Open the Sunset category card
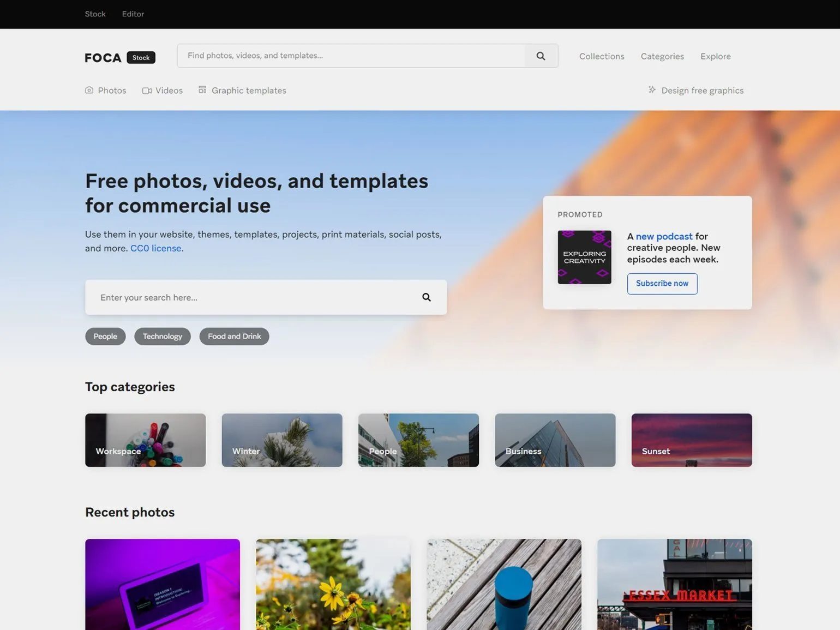840x630 pixels. click(x=691, y=440)
